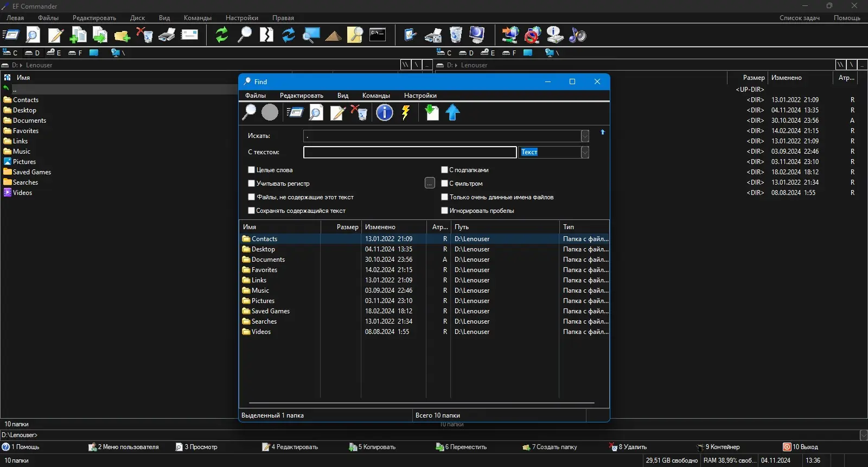Open the 'Текст' type dropdown
Viewport: 868px width, 467px height.
tap(585, 153)
